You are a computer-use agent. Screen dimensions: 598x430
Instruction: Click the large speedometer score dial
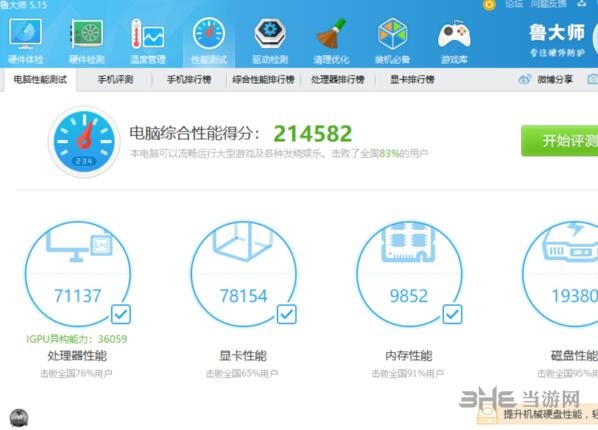tap(84, 142)
